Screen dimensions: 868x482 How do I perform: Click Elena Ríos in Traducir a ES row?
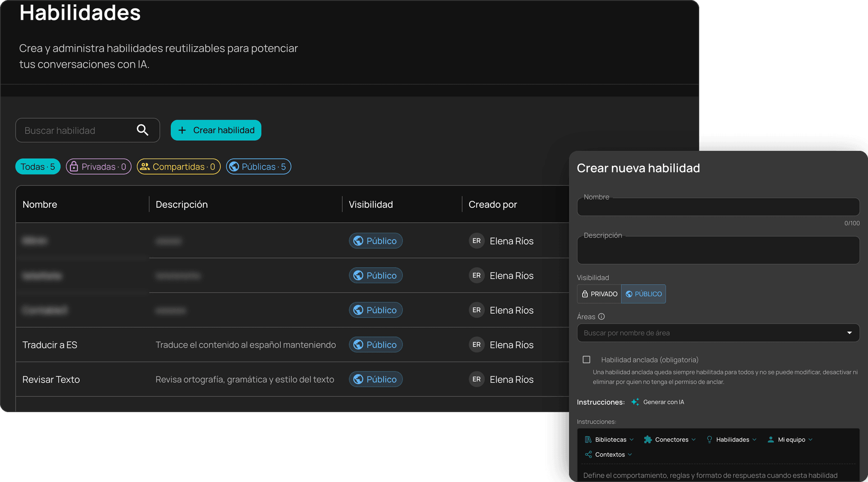512,345
